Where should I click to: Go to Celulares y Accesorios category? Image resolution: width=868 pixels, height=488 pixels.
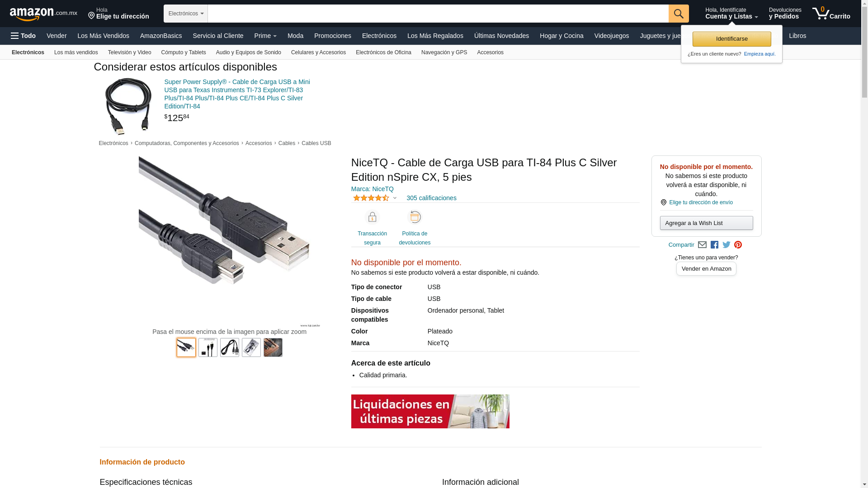tap(318, 52)
